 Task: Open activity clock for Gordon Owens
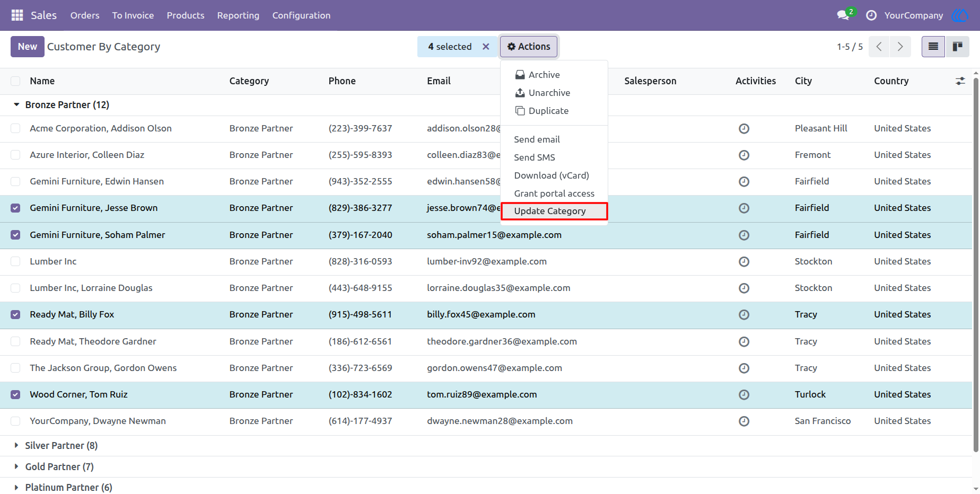click(x=744, y=368)
